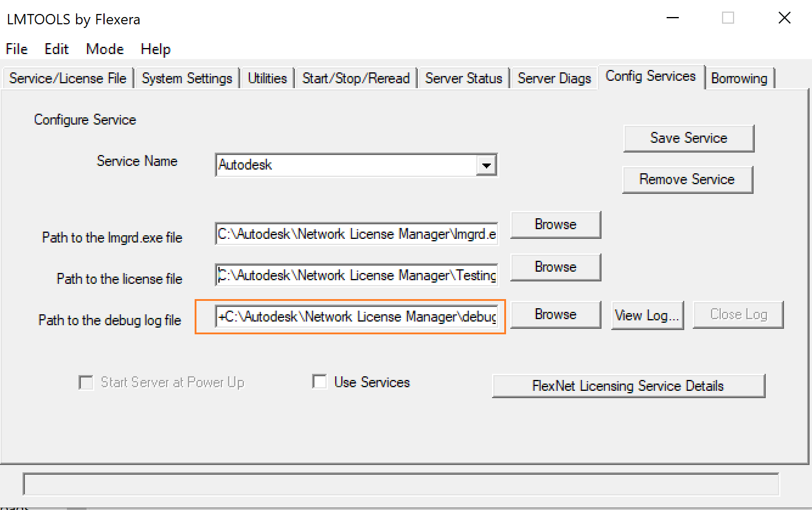Switch to the Server Diags tab
This screenshot has height=510, width=812.
tap(554, 78)
